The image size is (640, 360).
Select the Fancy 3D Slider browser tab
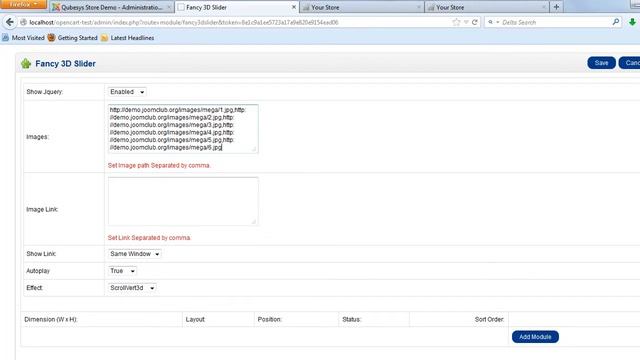[x=237, y=7]
